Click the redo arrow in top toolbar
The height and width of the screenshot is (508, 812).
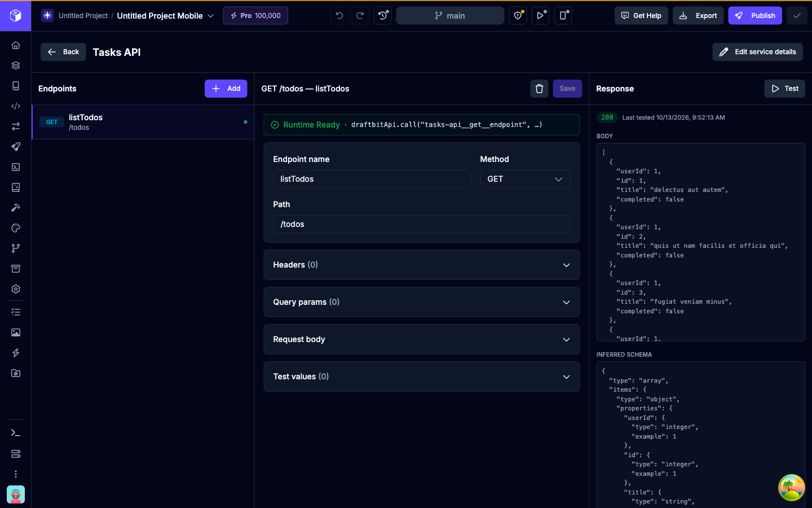tap(360, 16)
